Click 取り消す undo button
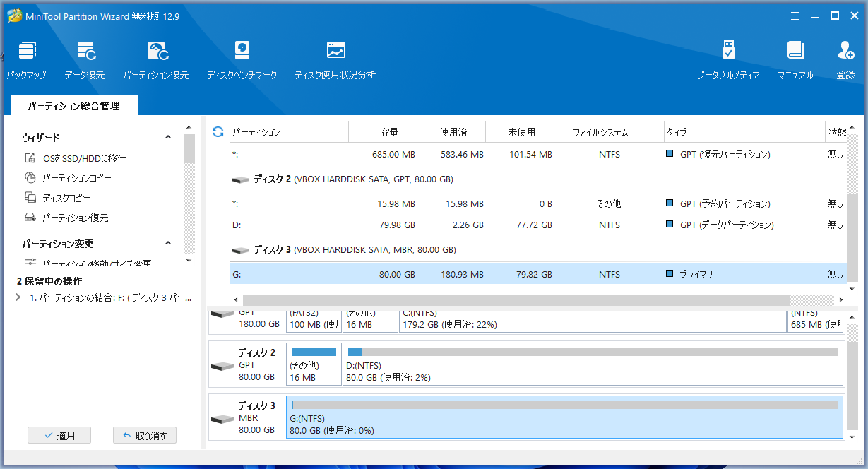 coord(145,436)
